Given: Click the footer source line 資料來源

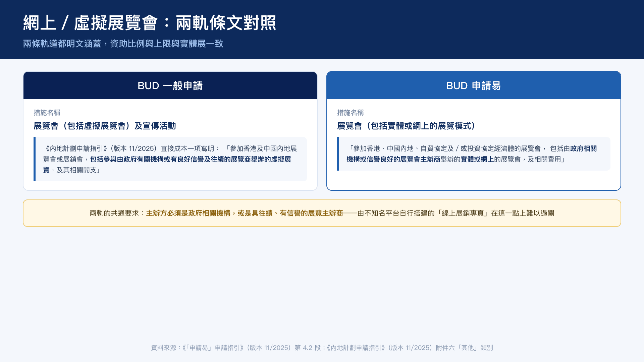Looking at the screenshot, I should pos(322,348).
